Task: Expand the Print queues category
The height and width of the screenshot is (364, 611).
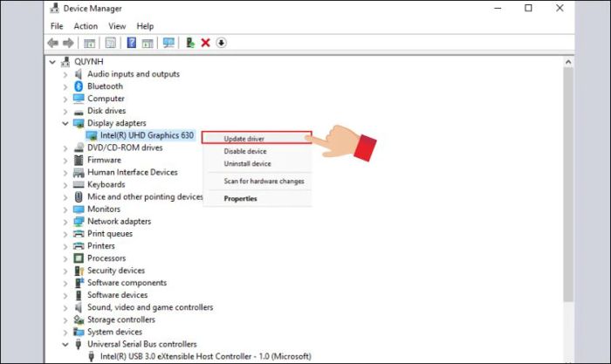Action: click(65, 234)
